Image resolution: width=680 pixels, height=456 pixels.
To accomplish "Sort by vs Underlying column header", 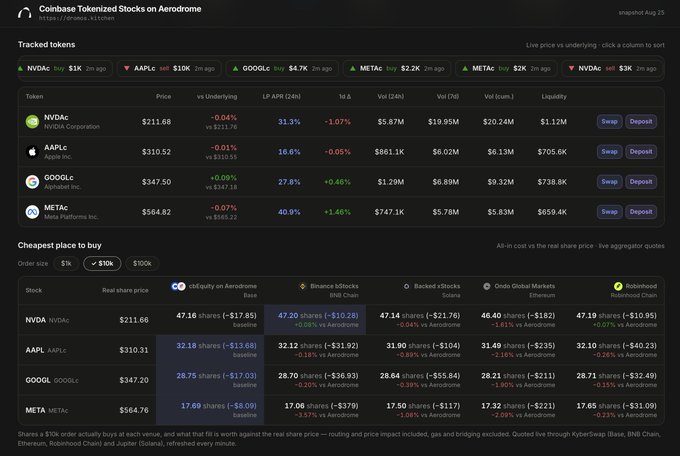I will tap(217, 97).
